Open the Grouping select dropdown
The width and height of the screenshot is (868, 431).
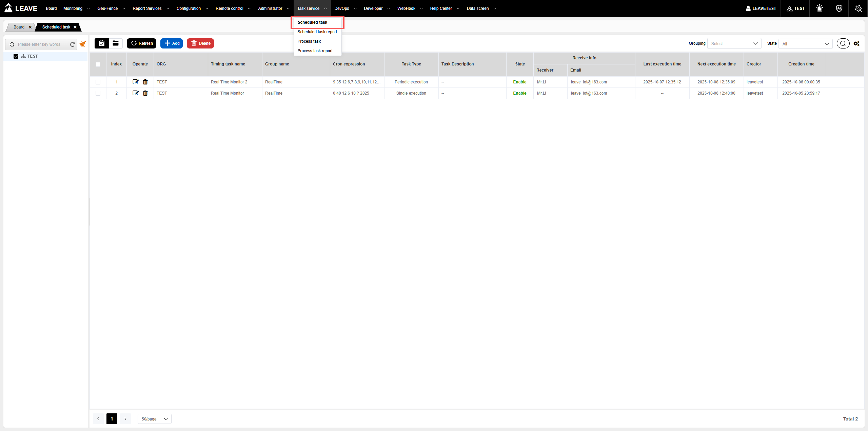pyautogui.click(x=734, y=43)
